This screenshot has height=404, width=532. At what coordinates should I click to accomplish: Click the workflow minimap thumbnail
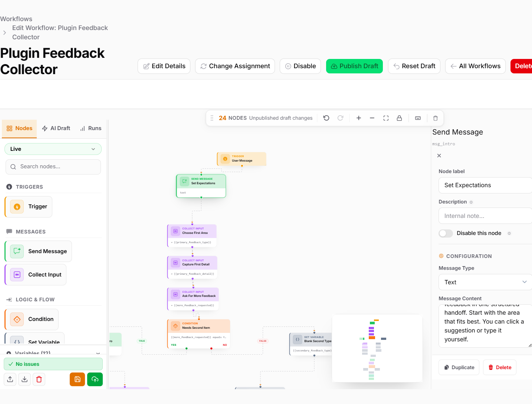point(377,348)
